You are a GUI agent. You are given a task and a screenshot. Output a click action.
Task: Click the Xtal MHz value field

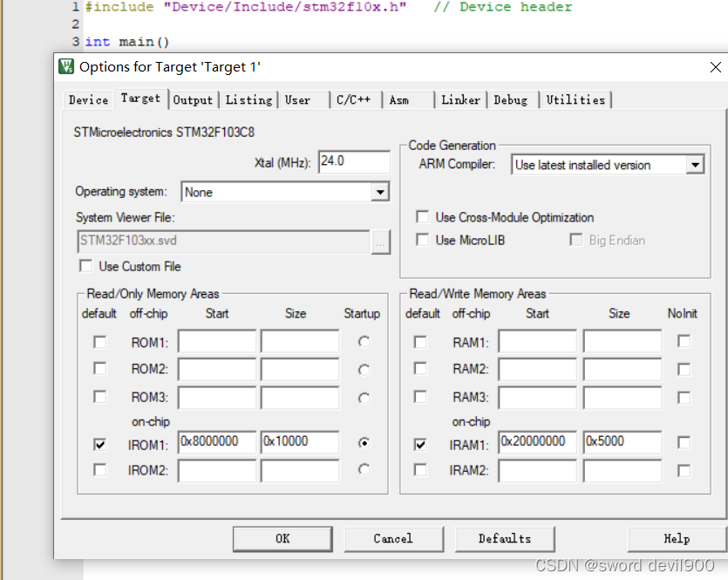tap(356, 161)
